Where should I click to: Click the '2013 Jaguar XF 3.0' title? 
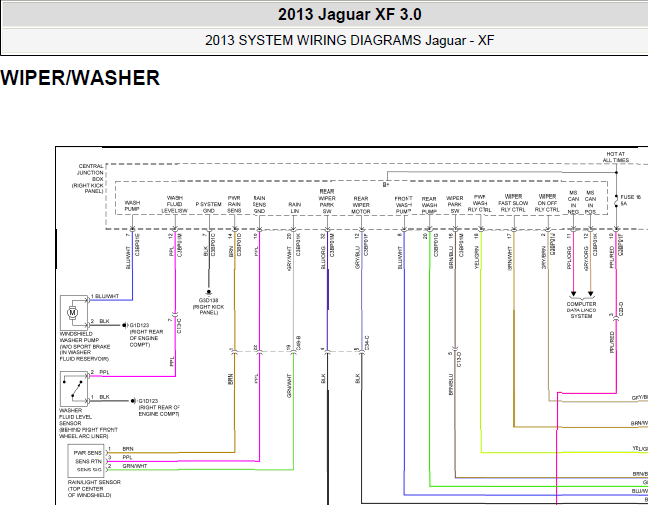coord(349,14)
